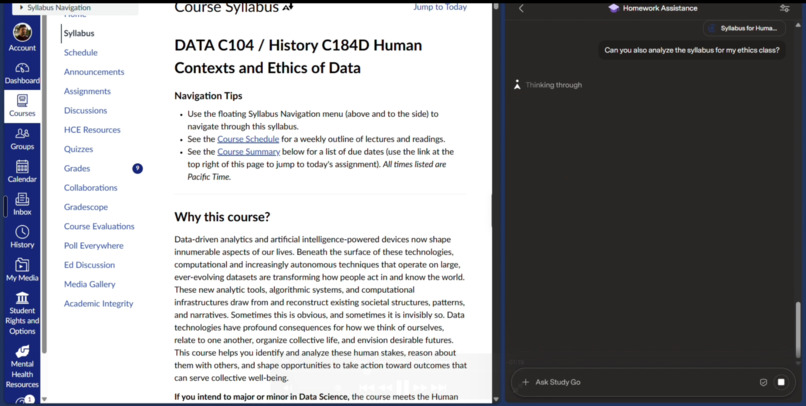Click the syllabus scrollbar down arrow
This screenshot has height=406, width=806.
496,399
